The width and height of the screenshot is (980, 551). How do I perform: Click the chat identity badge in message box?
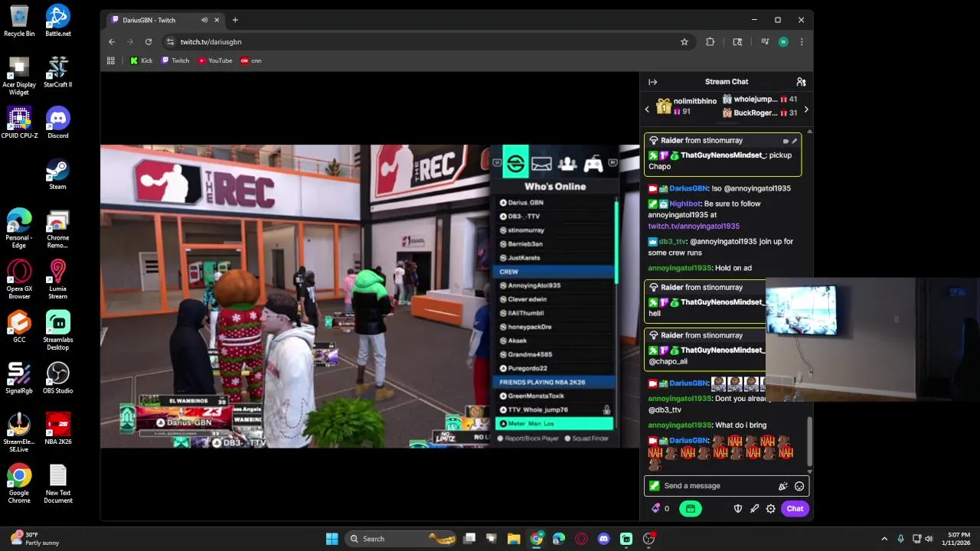(x=654, y=486)
